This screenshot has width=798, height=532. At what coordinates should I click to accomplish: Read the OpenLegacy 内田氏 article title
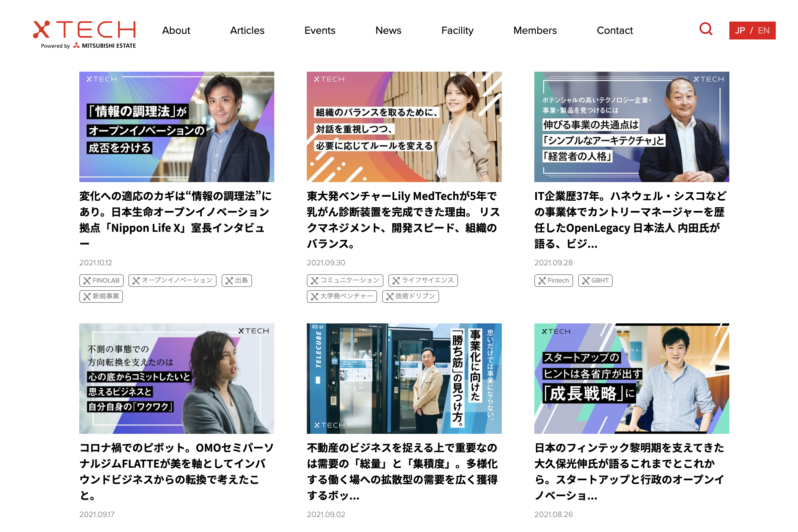tap(631, 220)
